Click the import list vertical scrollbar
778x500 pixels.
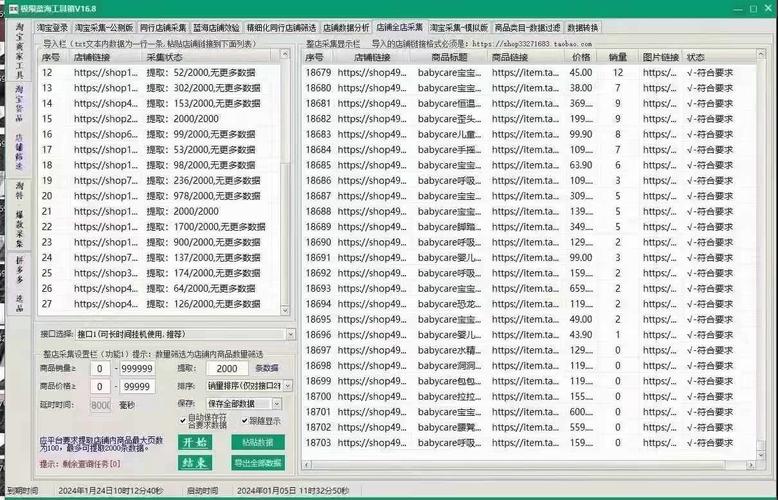(291, 200)
